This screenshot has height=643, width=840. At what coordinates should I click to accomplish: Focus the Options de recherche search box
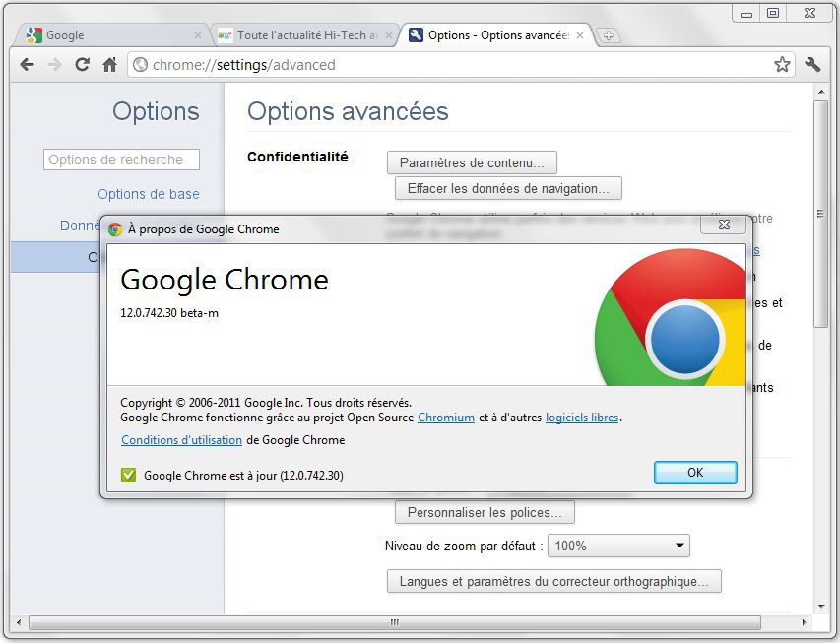tap(121, 160)
